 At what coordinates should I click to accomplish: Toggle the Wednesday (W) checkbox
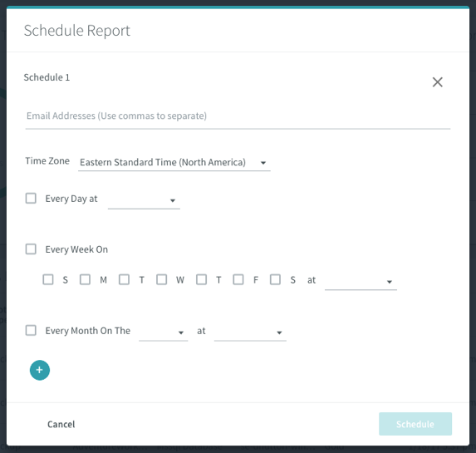point(161,279)
